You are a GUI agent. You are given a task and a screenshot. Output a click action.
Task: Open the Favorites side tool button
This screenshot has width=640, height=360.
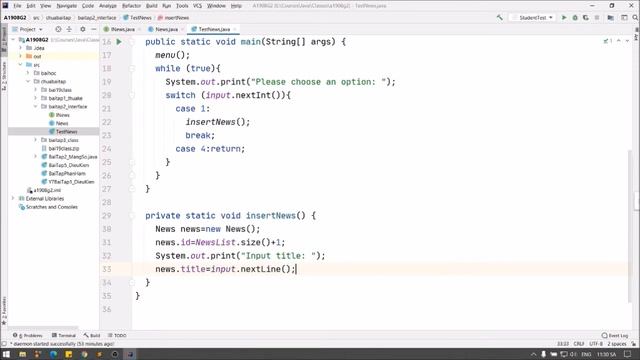pos(4,310)
